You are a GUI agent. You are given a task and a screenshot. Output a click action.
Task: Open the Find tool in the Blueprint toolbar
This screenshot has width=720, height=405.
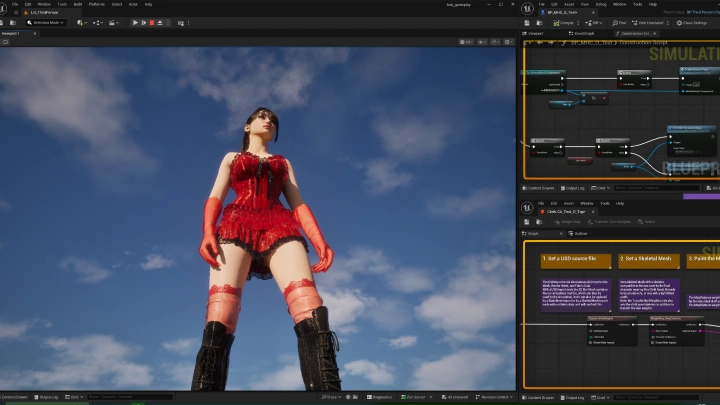point(620,22)
